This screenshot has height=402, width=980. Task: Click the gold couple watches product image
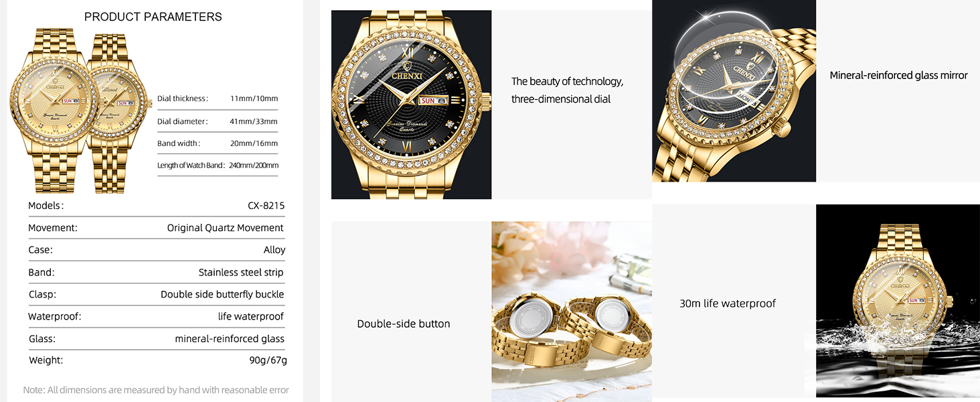pyautogui.click(x=80, y=111)
